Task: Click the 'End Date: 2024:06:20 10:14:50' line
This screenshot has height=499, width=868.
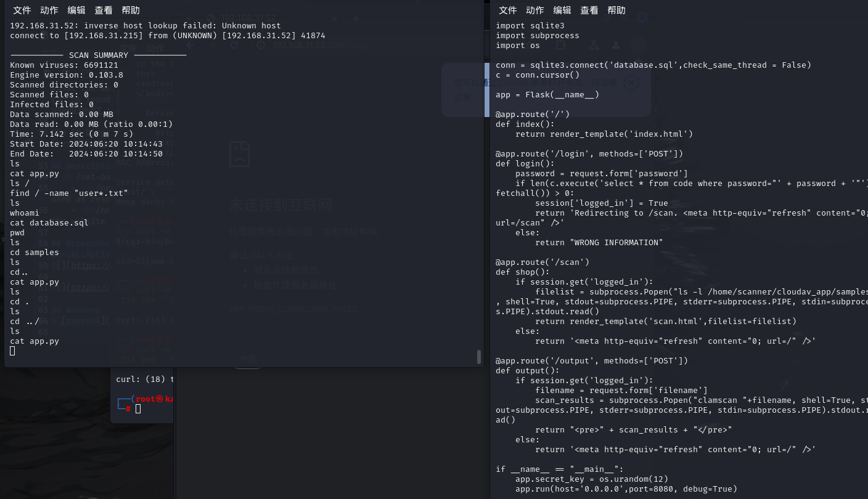Action: [x=86, y=154]
